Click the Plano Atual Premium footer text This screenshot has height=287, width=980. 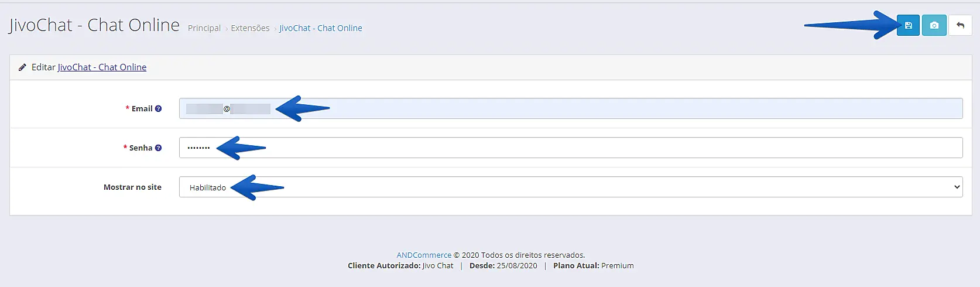pos(593,265)
